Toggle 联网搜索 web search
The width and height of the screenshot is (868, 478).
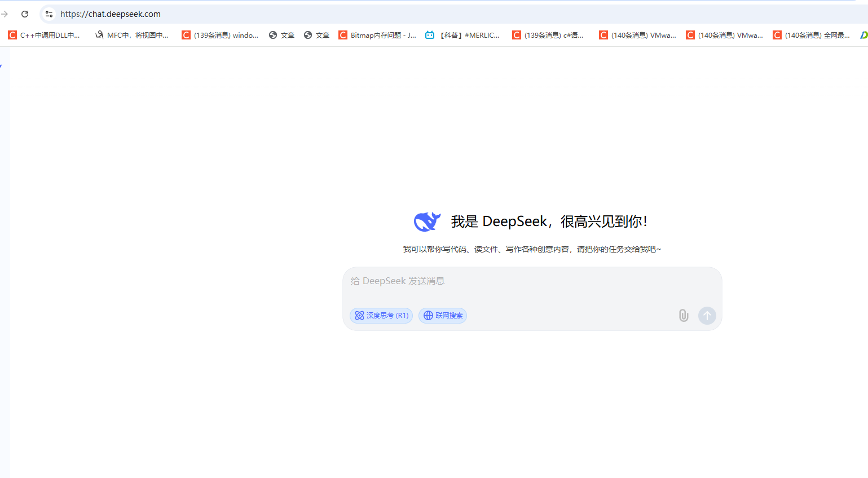443,316
